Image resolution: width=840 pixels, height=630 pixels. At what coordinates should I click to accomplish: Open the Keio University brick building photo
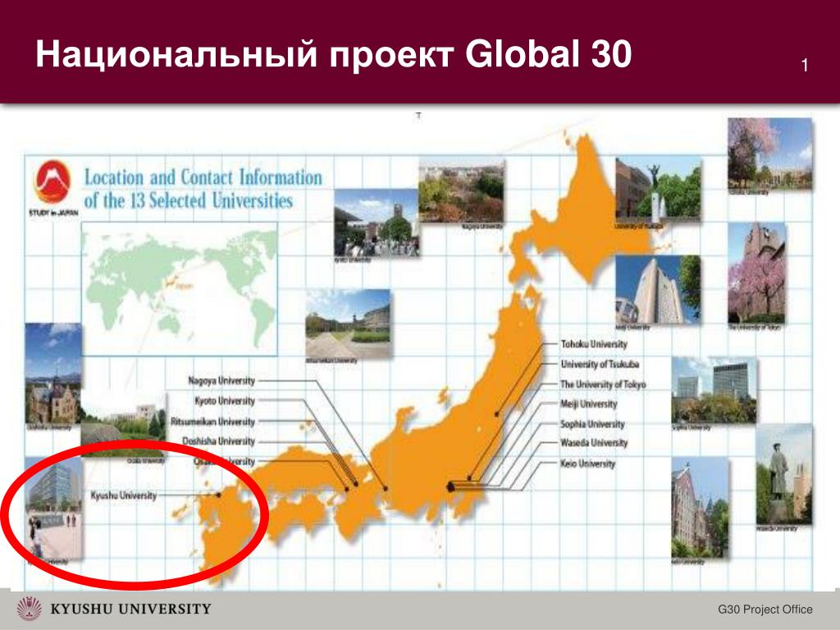701,507
